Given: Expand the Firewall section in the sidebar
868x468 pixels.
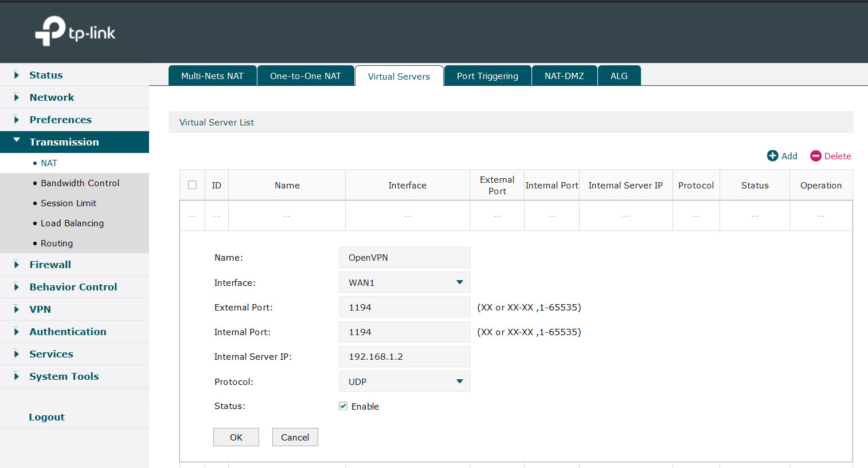Looking at the screenshot, I should pos(50,264).
